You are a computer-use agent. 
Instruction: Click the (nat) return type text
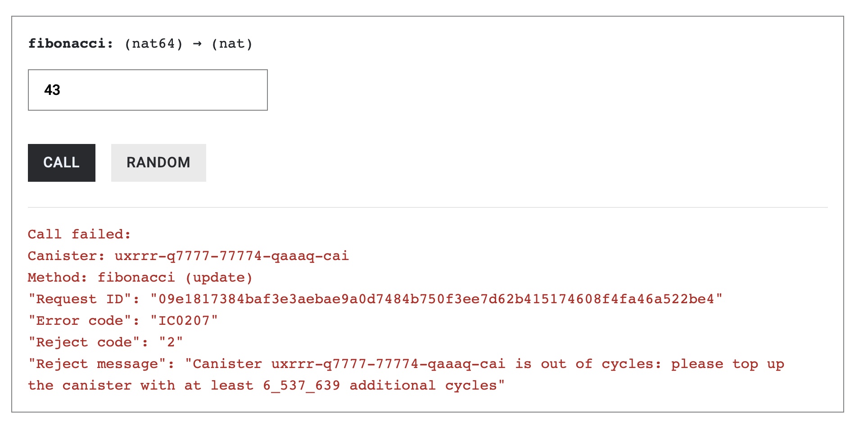click(231, 43)
